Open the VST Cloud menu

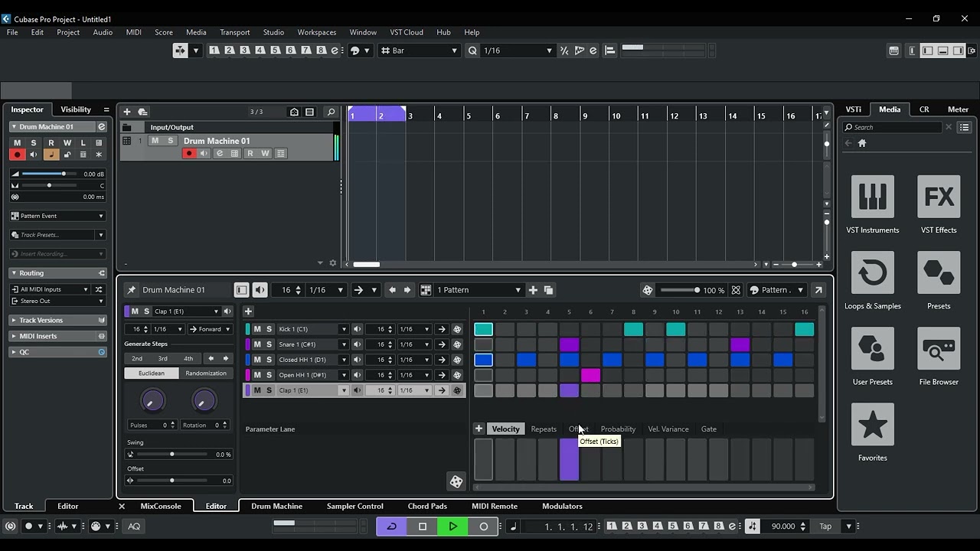(407, 32)
